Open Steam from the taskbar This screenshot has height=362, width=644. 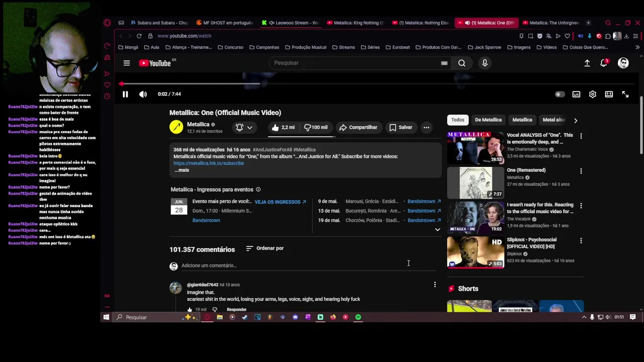coord(245,317)
